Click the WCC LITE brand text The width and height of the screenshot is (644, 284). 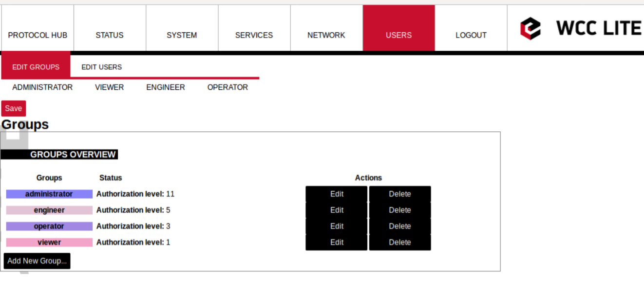[599, 28]
